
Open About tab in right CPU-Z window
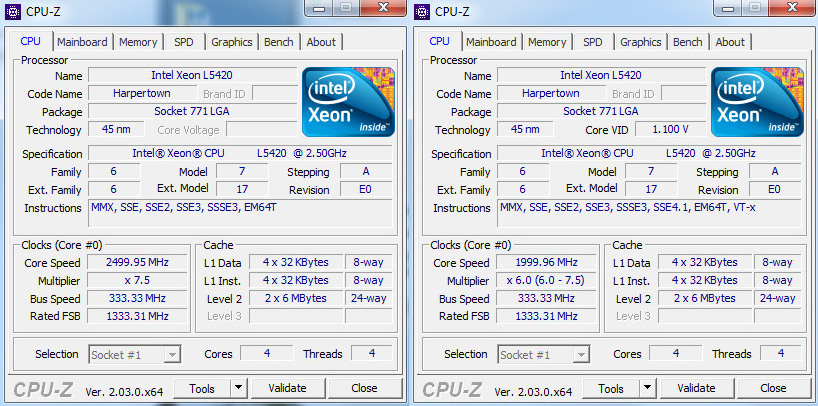730,42
